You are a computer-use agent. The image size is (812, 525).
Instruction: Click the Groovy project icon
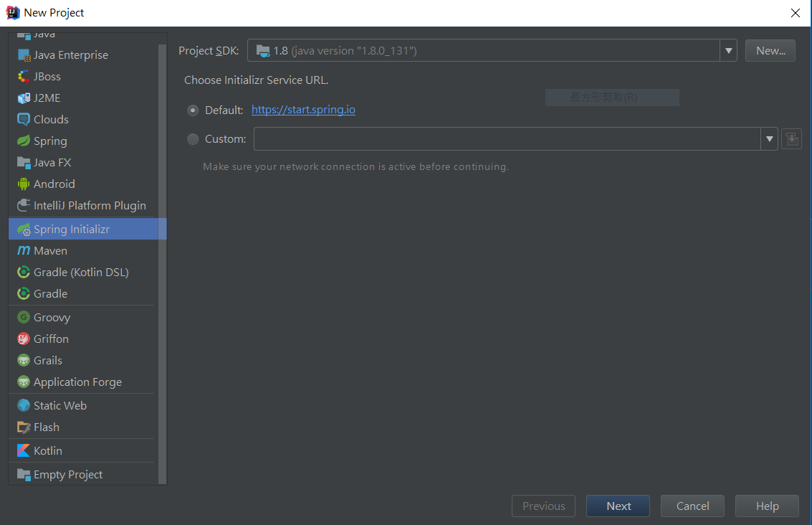(24, 318)
